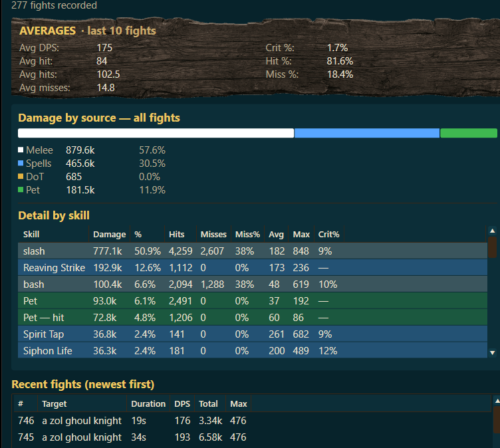Viewport: 500px width, 448px height.
Task: Click the Pet 181.5k damage value
Action: pos(80,190)
